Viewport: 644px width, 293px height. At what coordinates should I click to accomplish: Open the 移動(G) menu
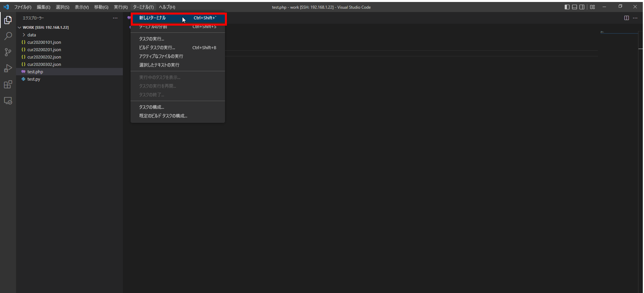coord(101,7)
